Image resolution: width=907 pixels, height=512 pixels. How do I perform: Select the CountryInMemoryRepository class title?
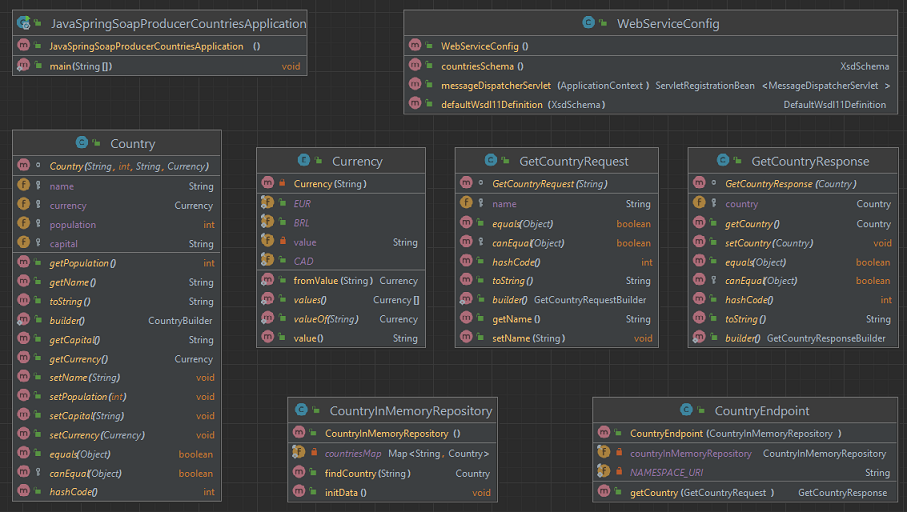pos(411,411)
